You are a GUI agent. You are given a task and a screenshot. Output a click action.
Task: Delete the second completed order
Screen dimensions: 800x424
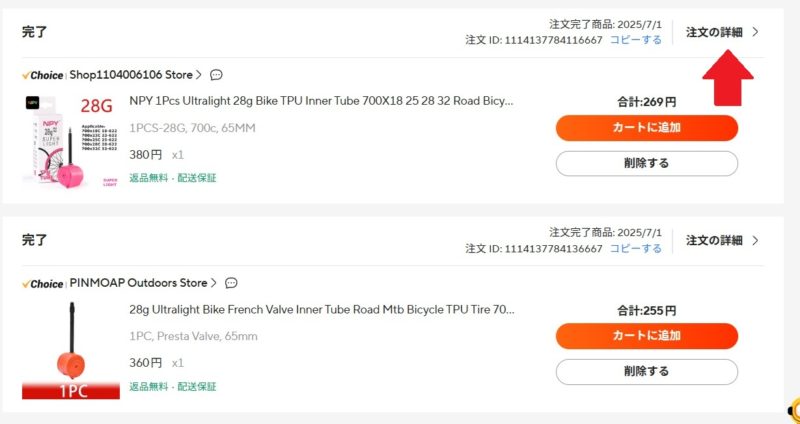(646, 371)
